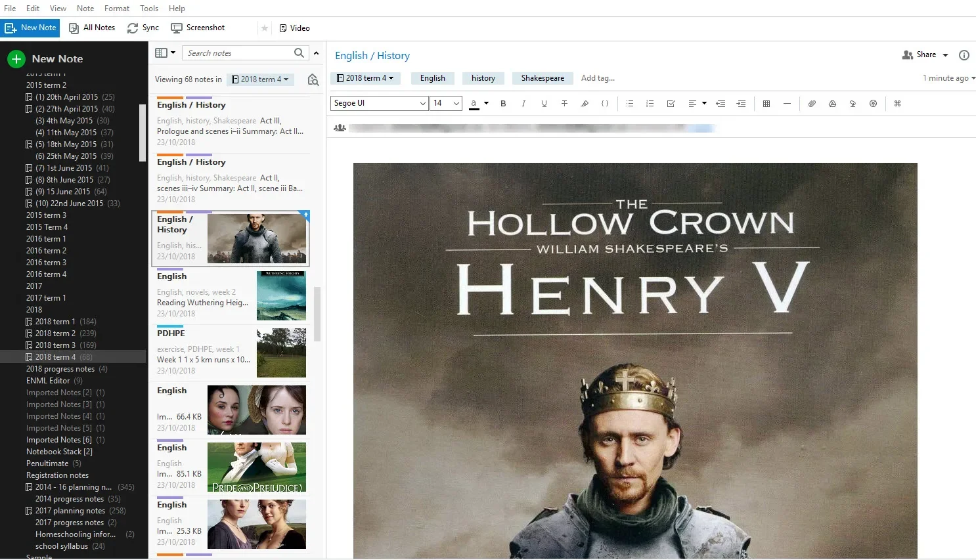Increase the paragraph indent
976x560 pixels.
[741, 104]
